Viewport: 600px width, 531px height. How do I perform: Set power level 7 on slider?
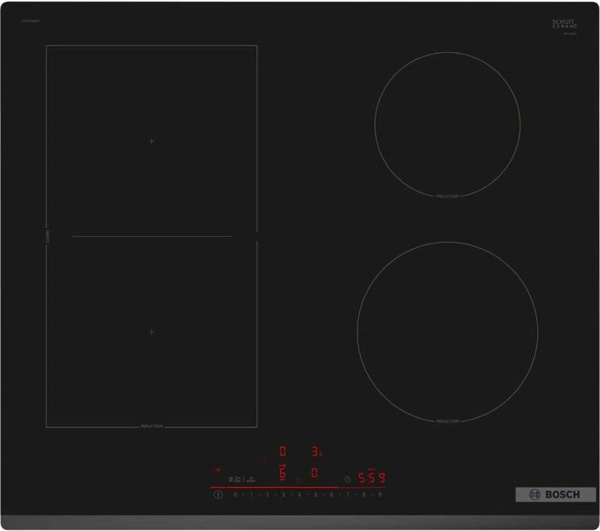347,494
